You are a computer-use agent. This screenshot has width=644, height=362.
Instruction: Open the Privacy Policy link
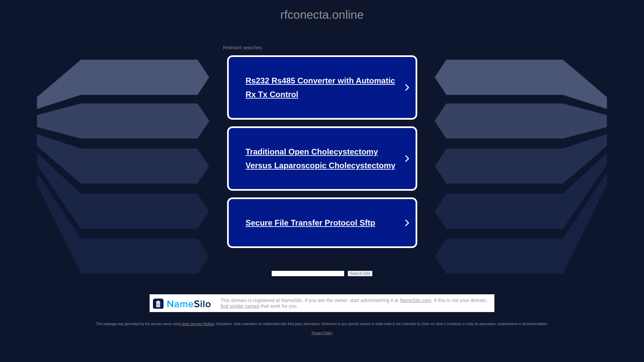[x=322, y=333]
